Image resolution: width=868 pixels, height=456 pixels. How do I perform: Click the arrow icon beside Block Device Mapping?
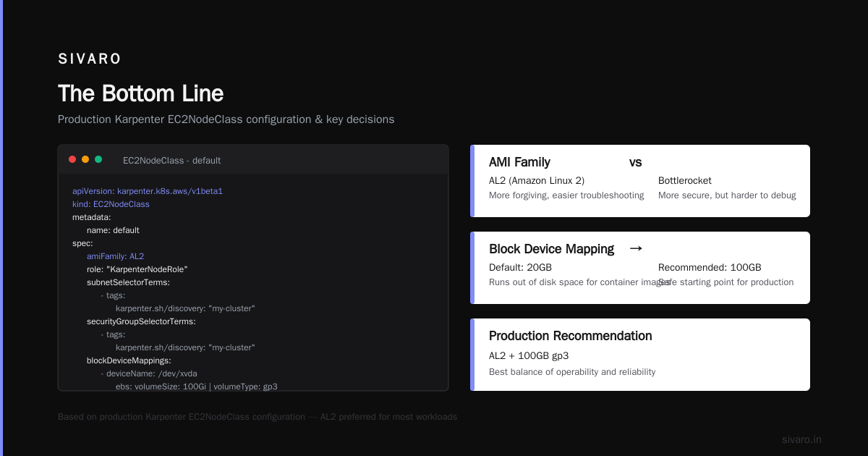coord(636,248)
